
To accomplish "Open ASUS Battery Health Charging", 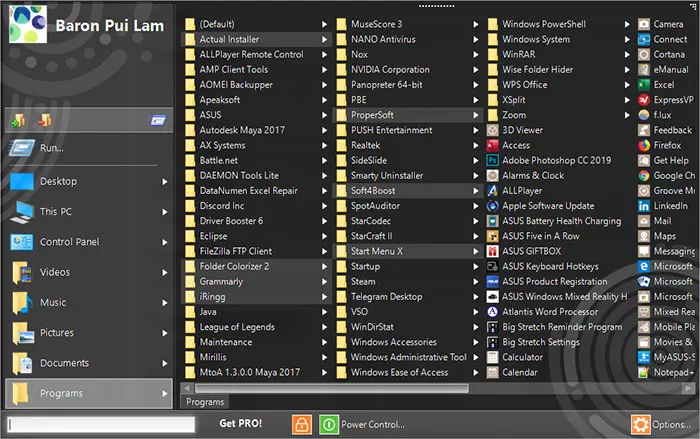I will 554,221.
